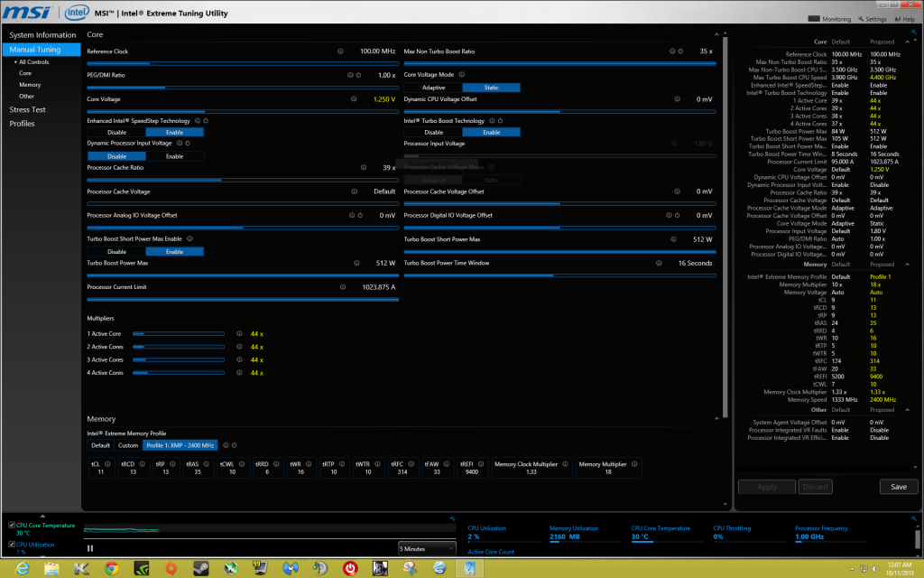The height and width of the screenshot is (578, 924).
Task: Click info icon for Processor Current Limit
Action: (x=342, y=287)
